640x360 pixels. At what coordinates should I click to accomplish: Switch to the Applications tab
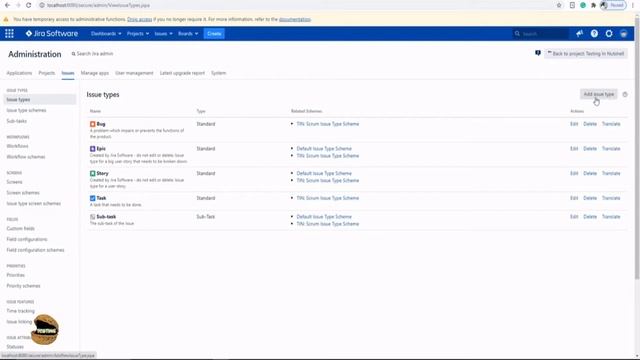[x=19, y=73]
